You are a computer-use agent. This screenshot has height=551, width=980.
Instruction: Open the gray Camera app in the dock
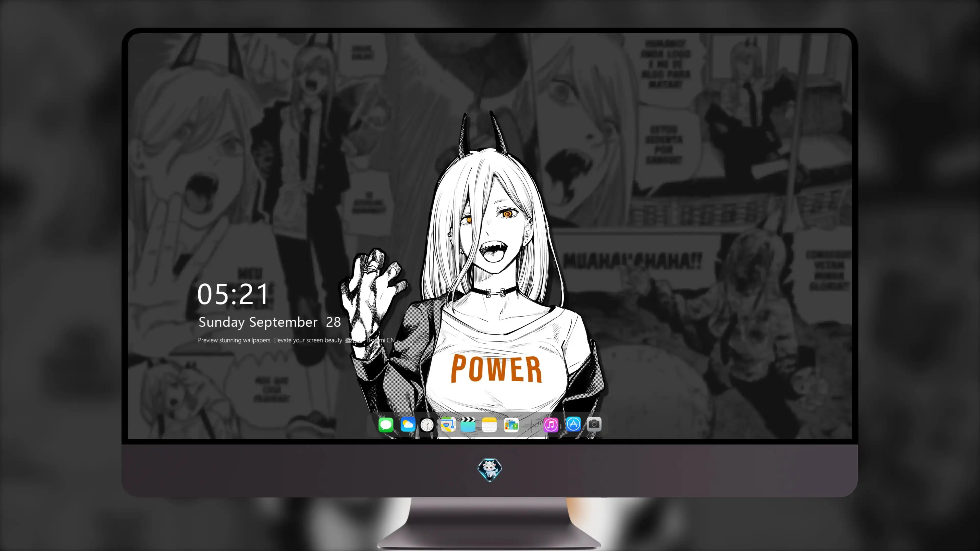[x=594, y=424]
